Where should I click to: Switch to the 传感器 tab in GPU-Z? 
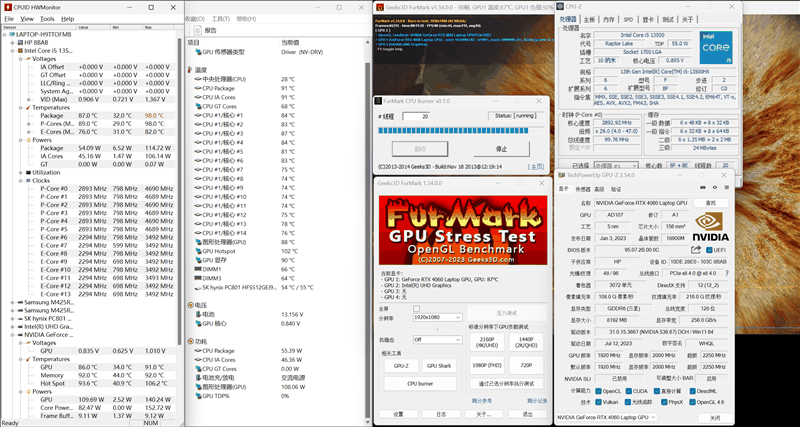tap(582, 189)
